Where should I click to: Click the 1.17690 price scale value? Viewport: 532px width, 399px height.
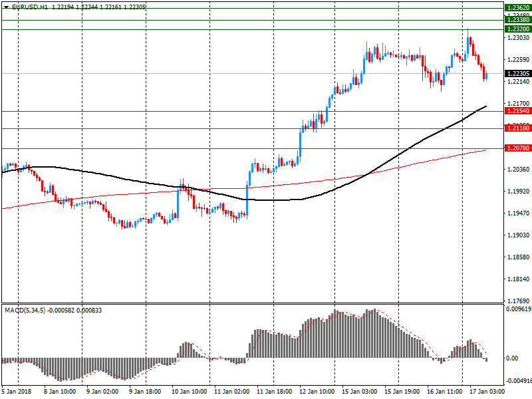(x=519, y=301)
